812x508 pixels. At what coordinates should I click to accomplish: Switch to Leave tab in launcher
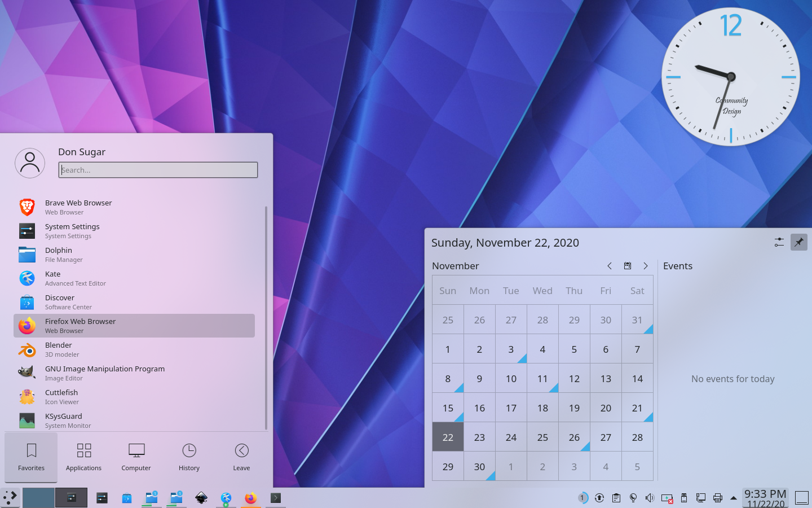click(241, 457)
